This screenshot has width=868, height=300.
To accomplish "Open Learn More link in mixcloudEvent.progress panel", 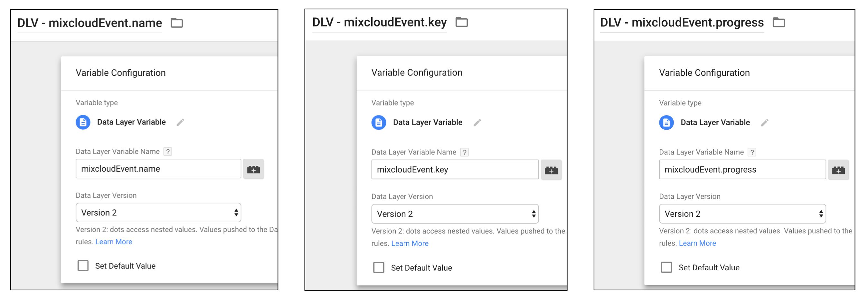I will 697,243.
